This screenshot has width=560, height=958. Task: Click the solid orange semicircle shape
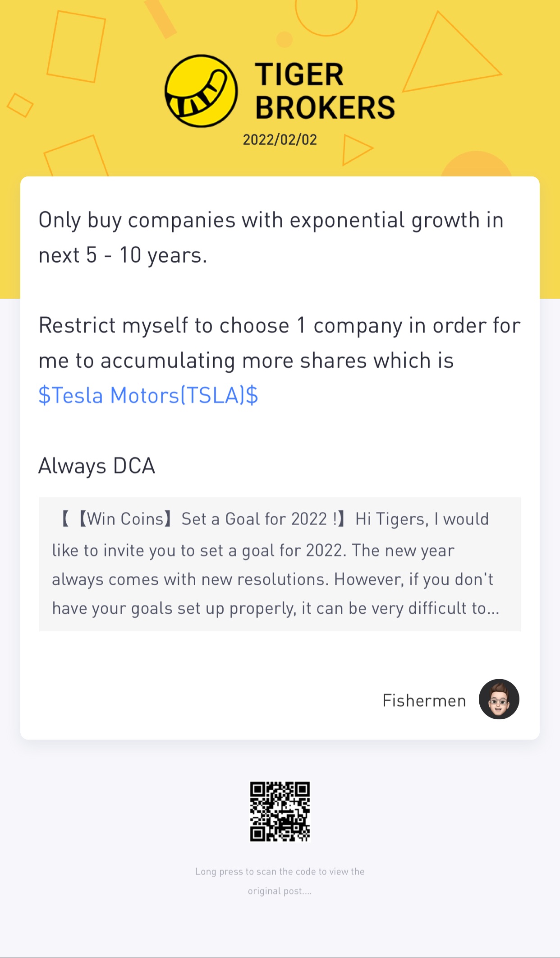pos(476,165)
